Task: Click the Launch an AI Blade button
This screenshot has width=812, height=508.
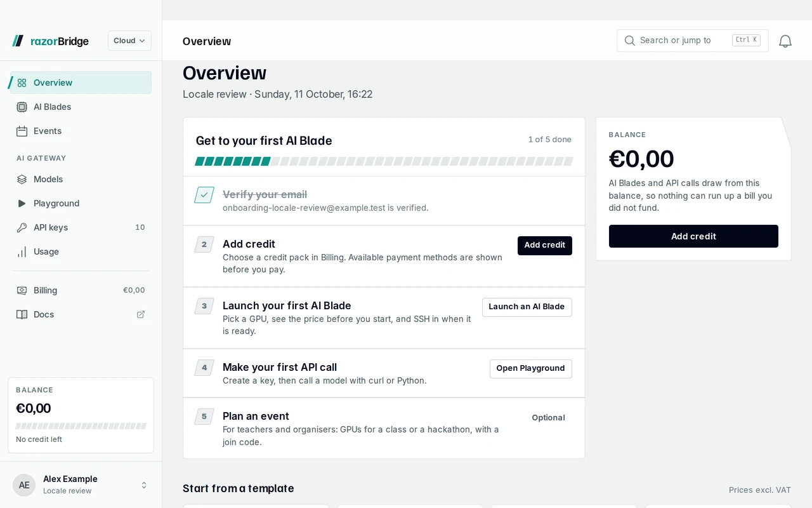Action: pyautogui.click(x=527, y=307)
